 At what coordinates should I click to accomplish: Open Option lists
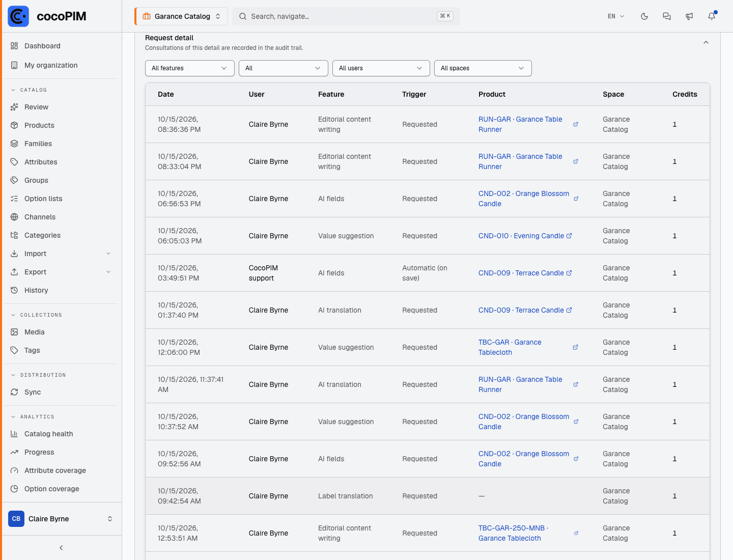coord(61,199)
